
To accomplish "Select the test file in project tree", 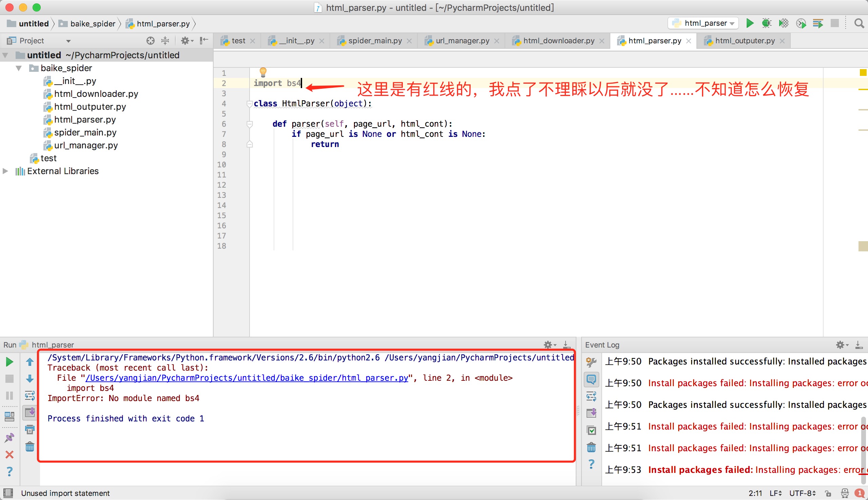I will pos(48,158).
